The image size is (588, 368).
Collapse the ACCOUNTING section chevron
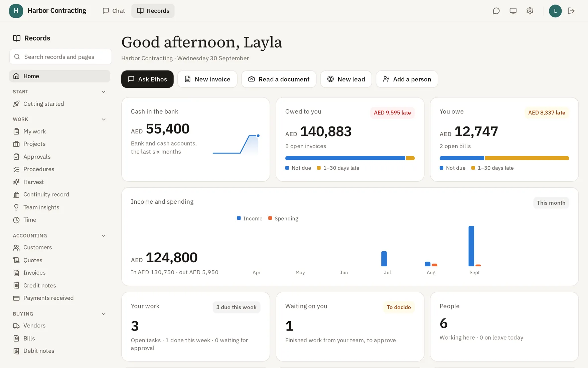coord(104,236)
